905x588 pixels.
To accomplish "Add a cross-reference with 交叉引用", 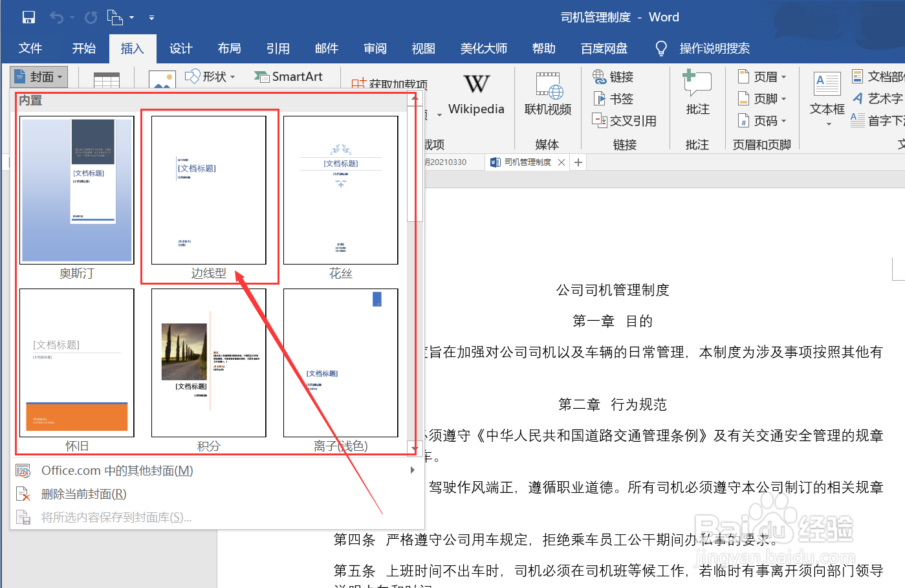I will click(x=624, y=120).
